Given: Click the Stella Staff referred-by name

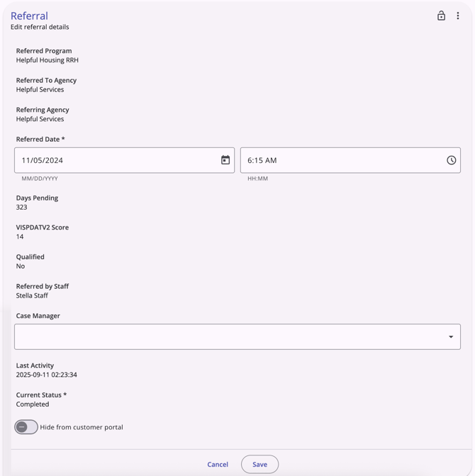Looking at the screenshot, I should point(32,295).
